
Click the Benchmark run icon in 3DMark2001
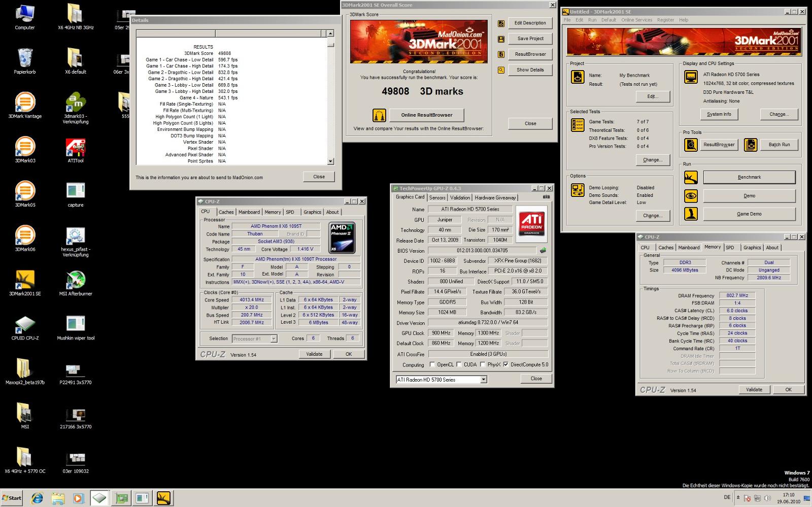[x=691, y=177]
